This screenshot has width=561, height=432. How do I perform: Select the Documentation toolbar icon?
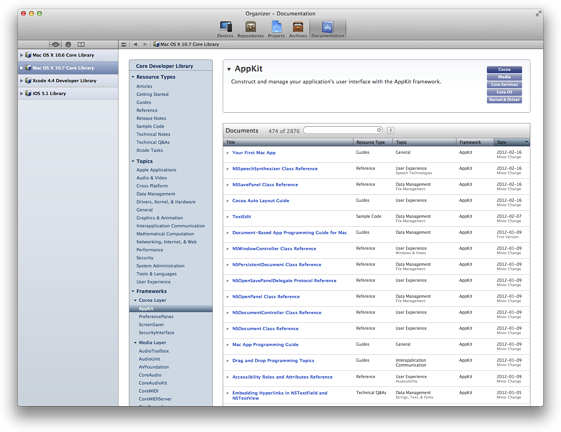point(327,29)
